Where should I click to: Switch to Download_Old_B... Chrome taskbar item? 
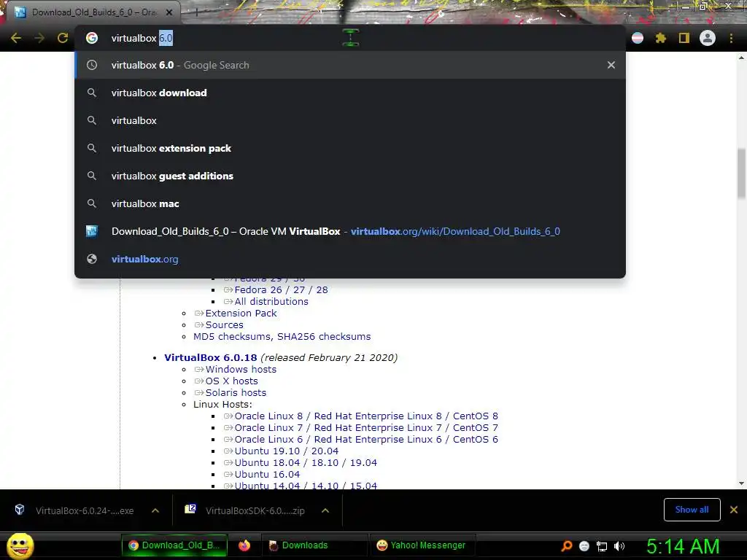click(x=174, y=545)
